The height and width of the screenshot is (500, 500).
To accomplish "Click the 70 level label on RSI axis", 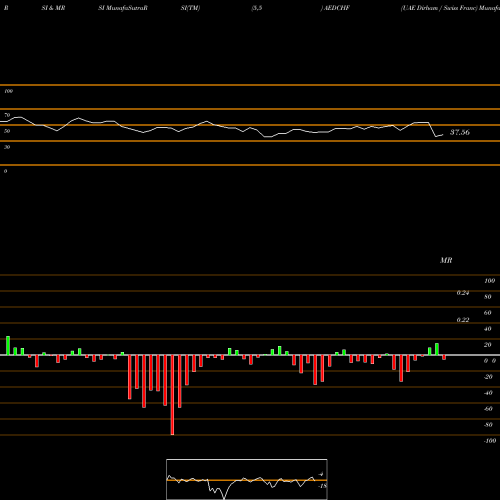I will click(7, 115).
